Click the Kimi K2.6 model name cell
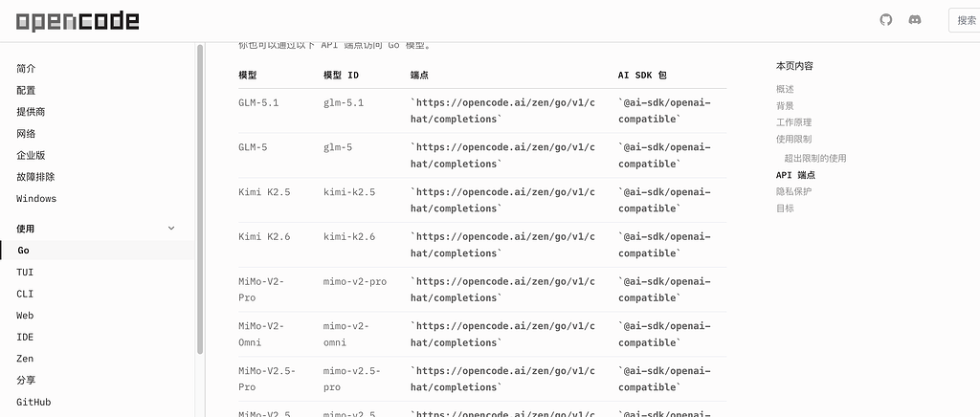Screen dimensions: 980x417 264,237
